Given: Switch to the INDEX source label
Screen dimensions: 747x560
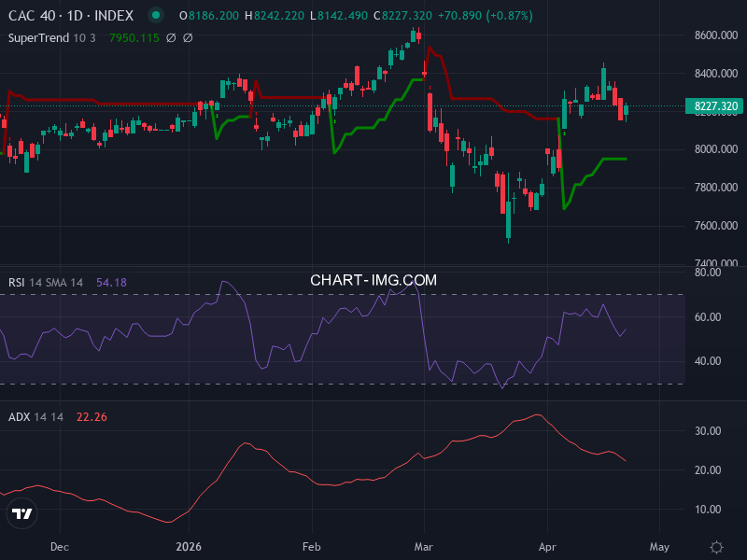Looking at the screenshot, I should pos(112,15).
